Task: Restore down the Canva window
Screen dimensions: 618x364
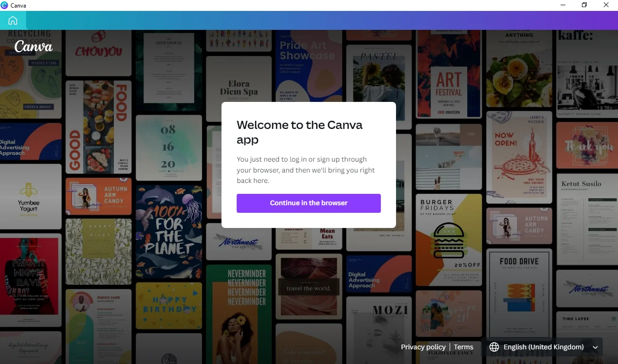Action: [x=584, y=5]
